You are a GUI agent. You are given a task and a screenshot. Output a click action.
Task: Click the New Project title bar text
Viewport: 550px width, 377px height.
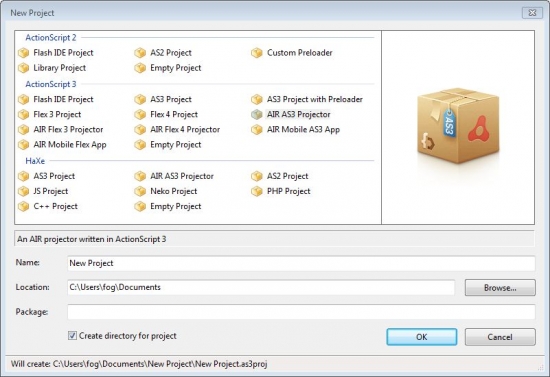[x=32, y=13]
